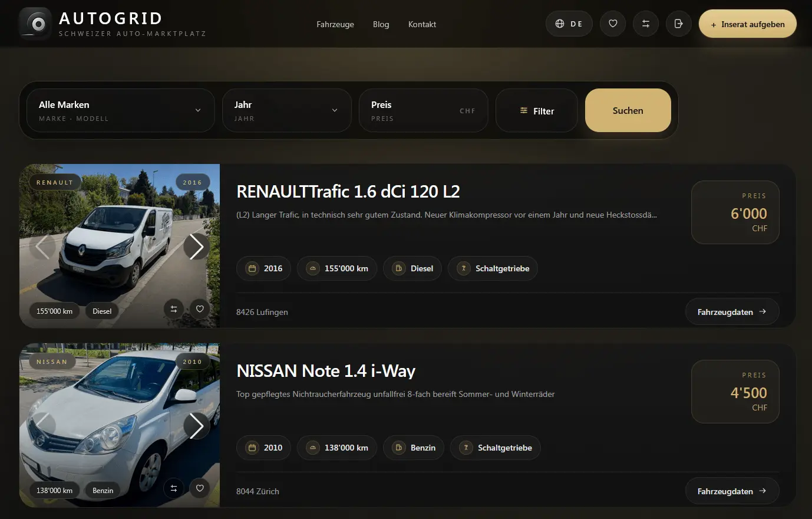Open the Kontakt menu item
This screenshot has width=812, height=519.
[x=422, y=24]
